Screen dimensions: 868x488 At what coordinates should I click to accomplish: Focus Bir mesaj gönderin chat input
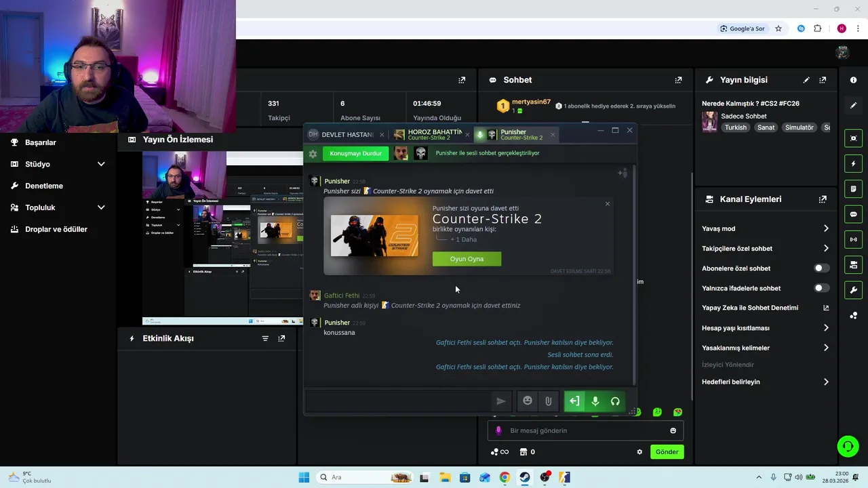(x=585, y=430)
